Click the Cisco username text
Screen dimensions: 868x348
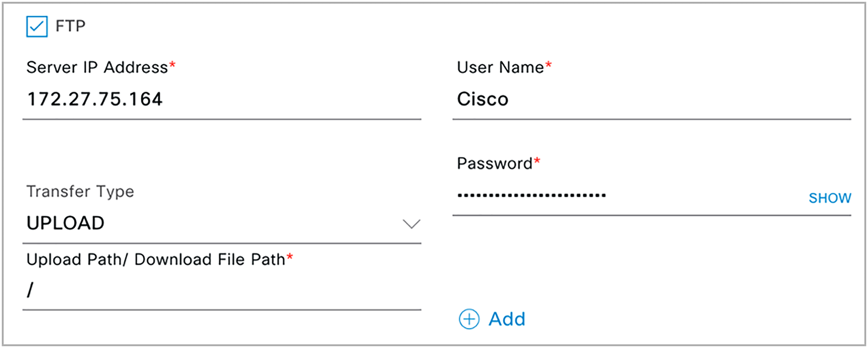pyautogui.click(x=483, y=99)
